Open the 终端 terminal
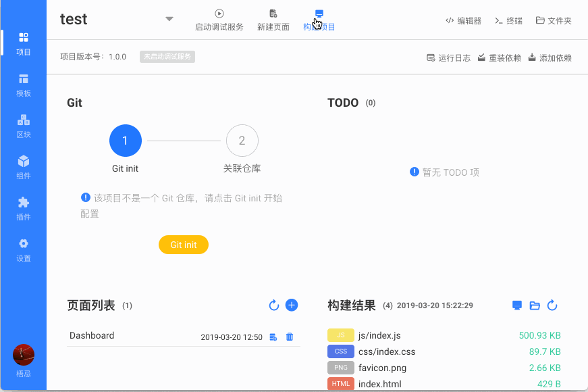Image resolution: width=588 pixels, height=392 pixels. tap(508, 21)
